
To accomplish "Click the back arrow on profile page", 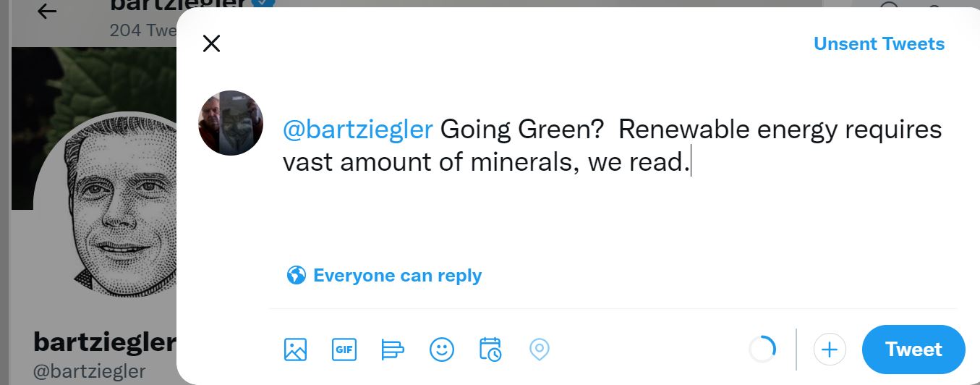I will pos(47,11).
